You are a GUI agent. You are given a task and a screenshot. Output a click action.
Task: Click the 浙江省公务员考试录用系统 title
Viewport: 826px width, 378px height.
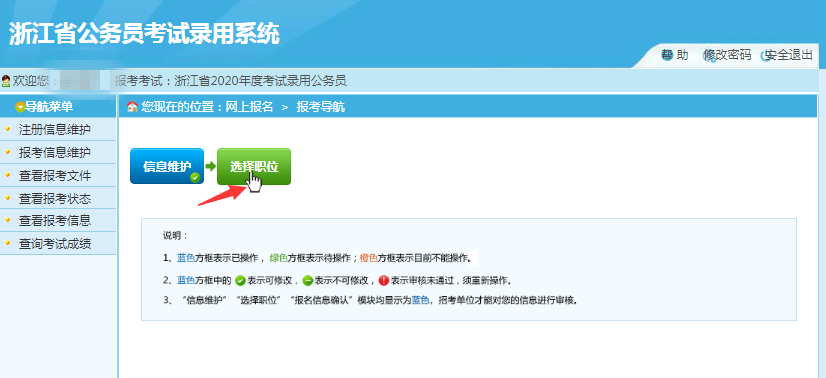click(x=144, y=34)
